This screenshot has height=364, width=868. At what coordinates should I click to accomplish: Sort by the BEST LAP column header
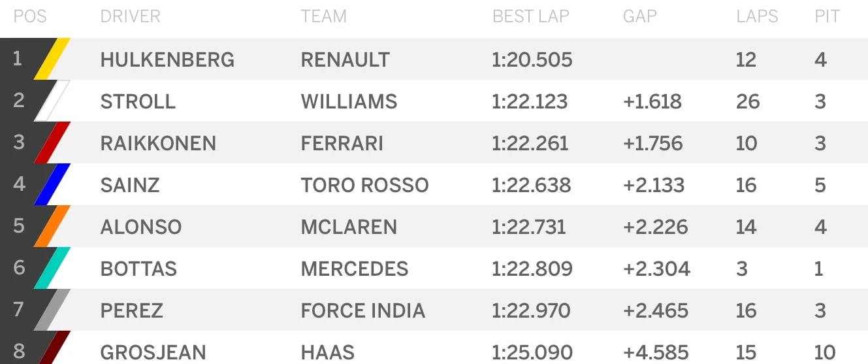tap(530, 16)
